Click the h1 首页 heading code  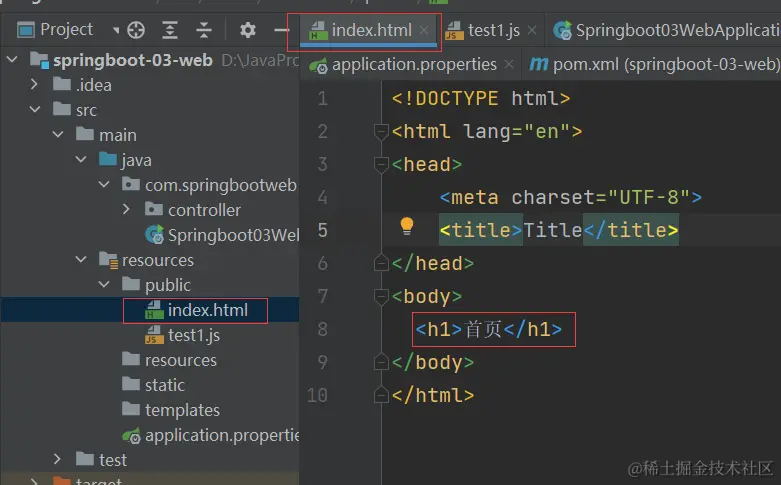(489, 329)
